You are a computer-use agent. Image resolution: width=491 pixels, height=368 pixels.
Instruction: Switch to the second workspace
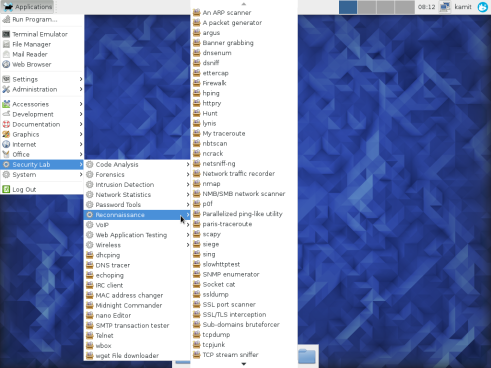pos(367,7)
